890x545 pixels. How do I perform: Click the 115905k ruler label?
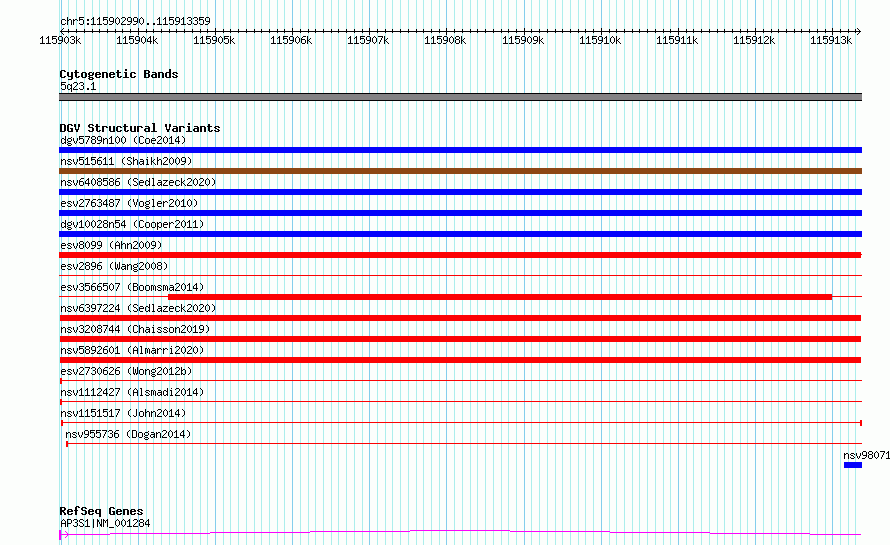(x=214, y=40)
